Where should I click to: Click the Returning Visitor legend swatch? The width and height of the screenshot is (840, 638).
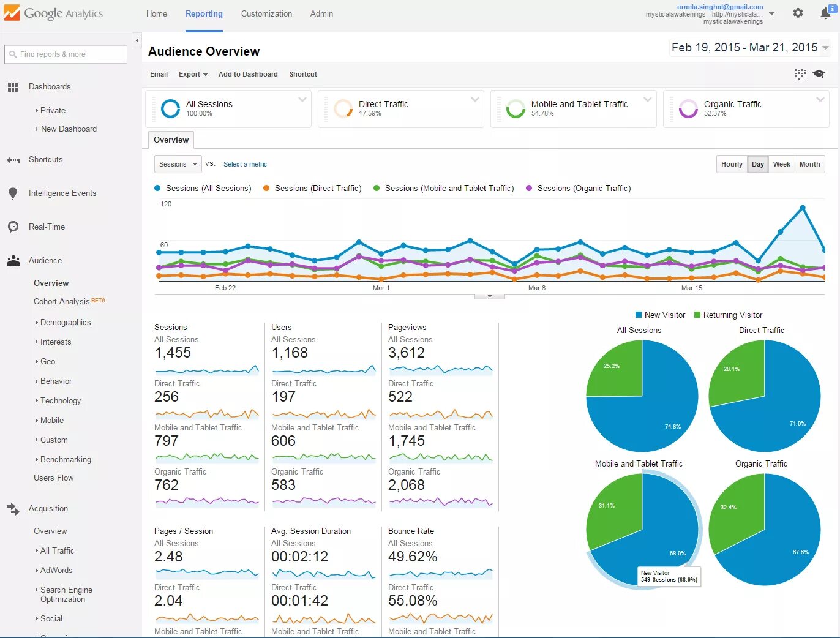697,315
